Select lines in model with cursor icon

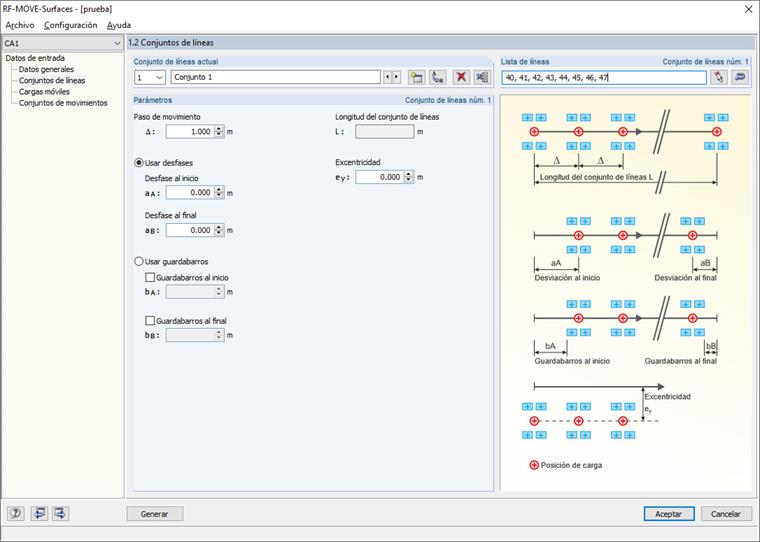(x=719, y=77)
